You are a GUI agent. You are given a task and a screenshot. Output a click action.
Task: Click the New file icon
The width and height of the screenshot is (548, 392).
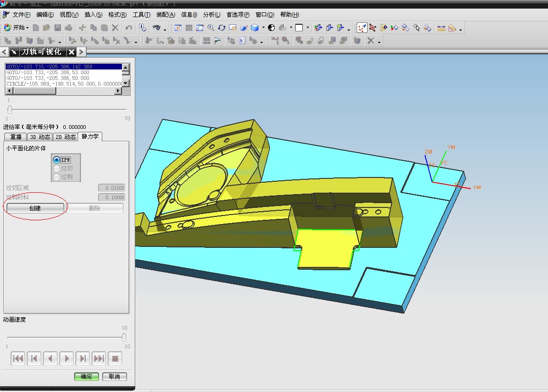[x=36, y=28]
